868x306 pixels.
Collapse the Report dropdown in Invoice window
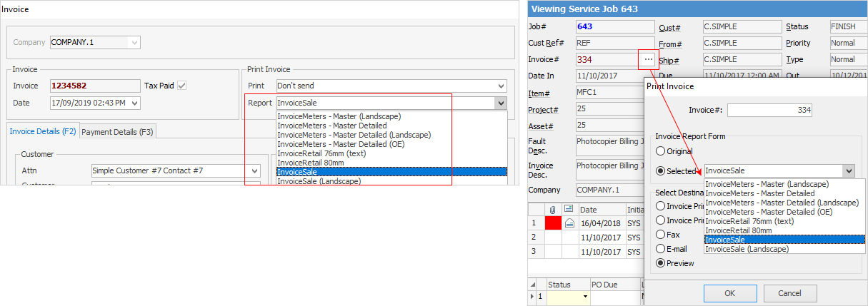(500, 103)
